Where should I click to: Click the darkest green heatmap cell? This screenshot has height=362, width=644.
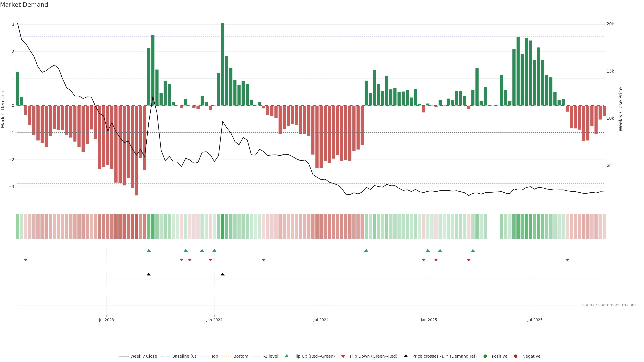tap(223, 226)
